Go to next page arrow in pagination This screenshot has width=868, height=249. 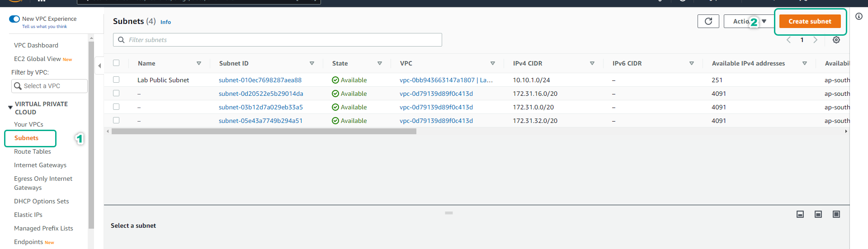point(815,40)
